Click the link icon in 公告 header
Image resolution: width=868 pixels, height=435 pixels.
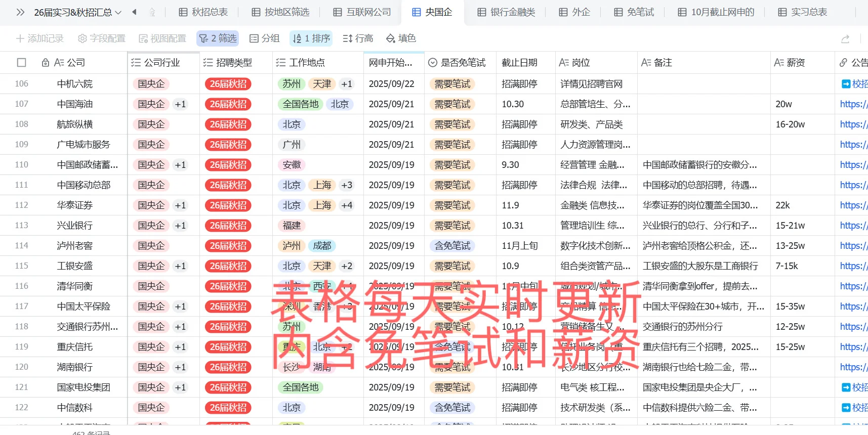pos(843,63)
